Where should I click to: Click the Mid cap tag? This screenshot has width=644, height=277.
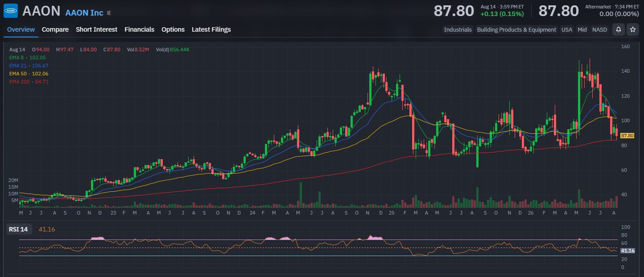(582, 29)
